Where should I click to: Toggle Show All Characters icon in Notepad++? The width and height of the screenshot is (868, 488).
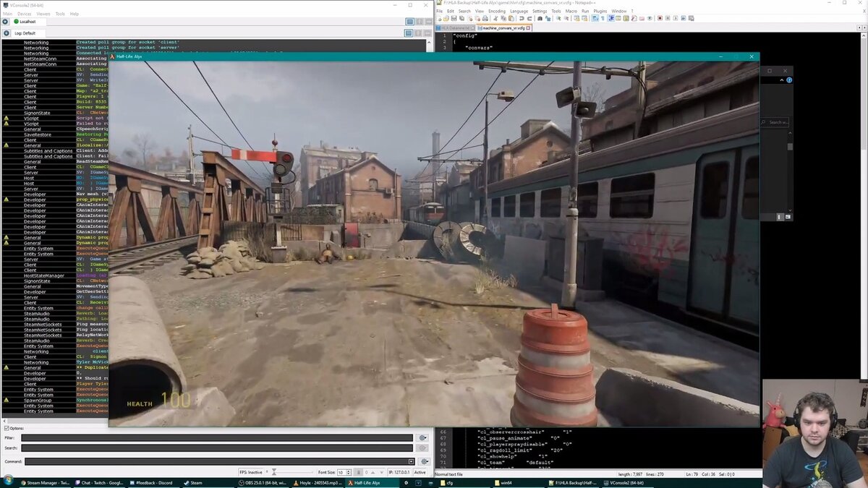(x=603, y=18)
